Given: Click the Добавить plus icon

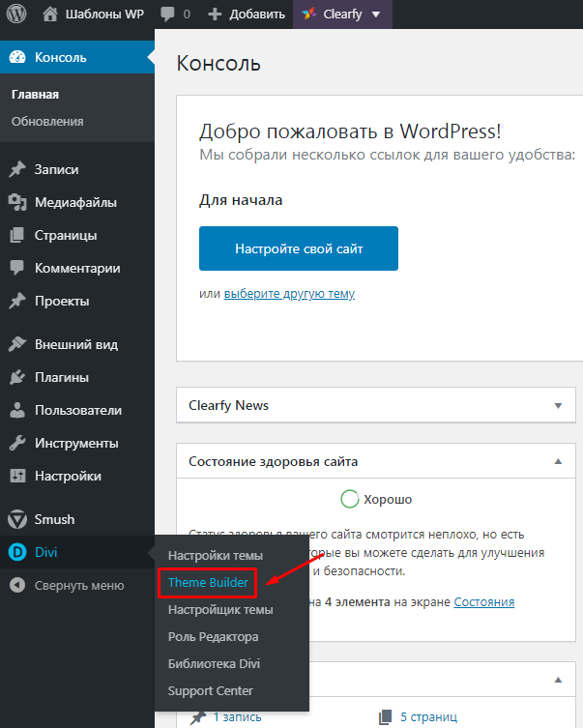Looking at the screenshot, I should point(215,15).
